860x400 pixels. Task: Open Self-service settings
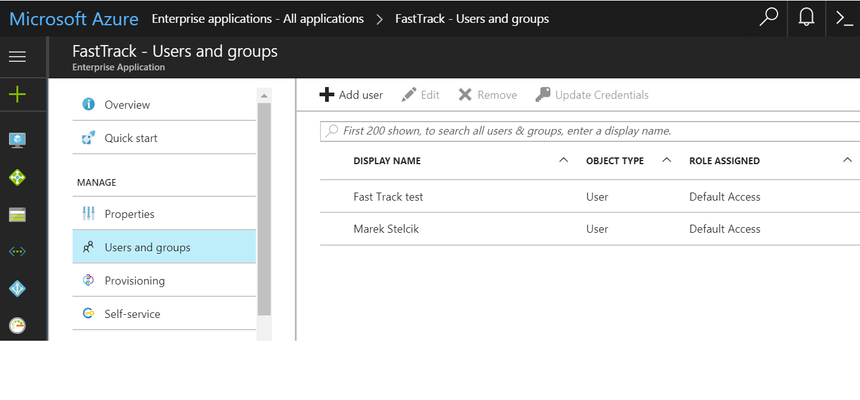[x=164, y=313]
